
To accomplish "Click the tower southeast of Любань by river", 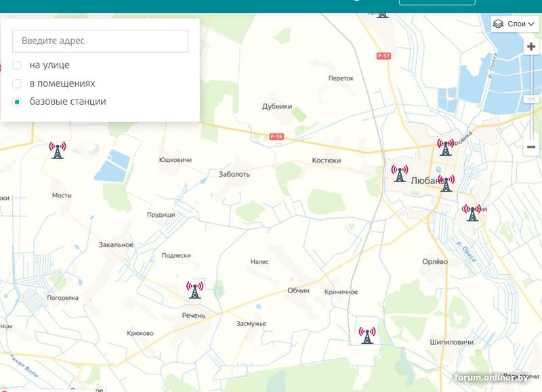I will pos(472,213).
